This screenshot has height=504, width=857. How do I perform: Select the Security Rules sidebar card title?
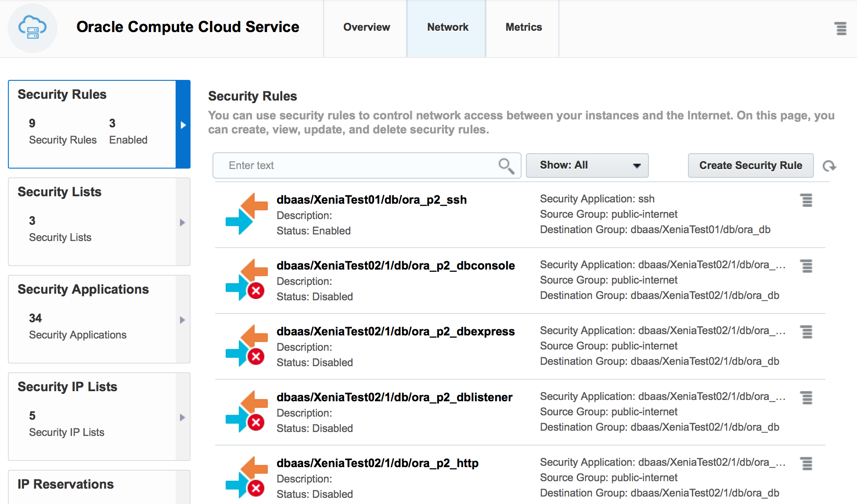click(x=62, y=94)
